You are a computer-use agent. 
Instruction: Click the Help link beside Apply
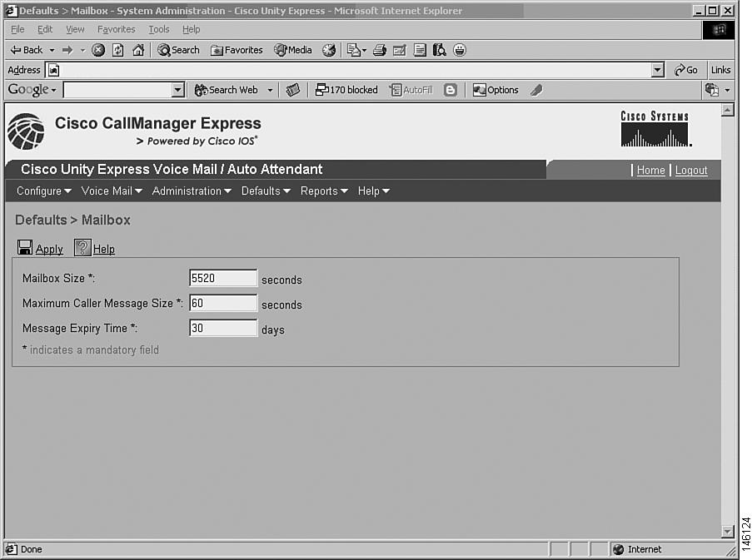coord(104,249)
